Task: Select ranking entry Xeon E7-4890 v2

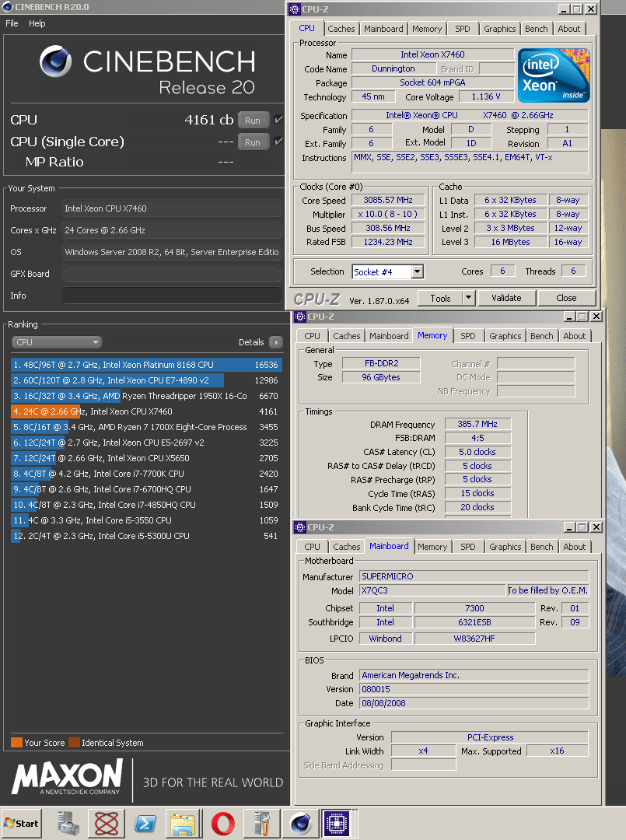Action: [146, 380]
